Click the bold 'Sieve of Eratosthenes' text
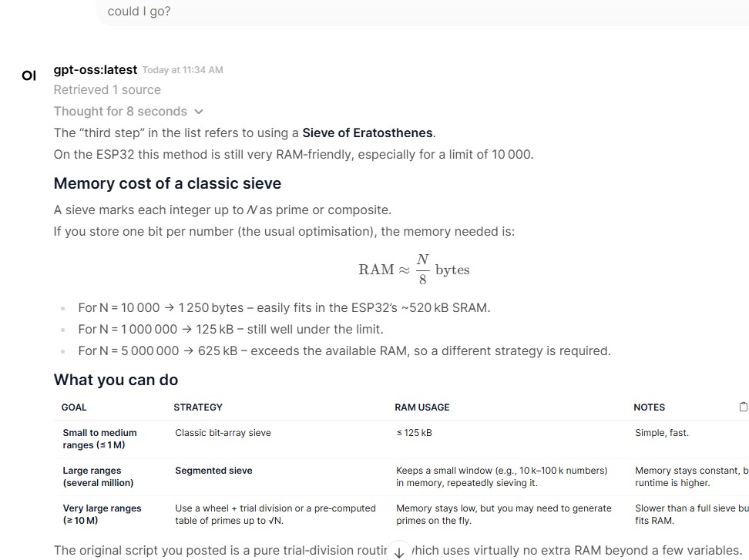The height and width of the screenshot is (560, 749). coord(368,133)
